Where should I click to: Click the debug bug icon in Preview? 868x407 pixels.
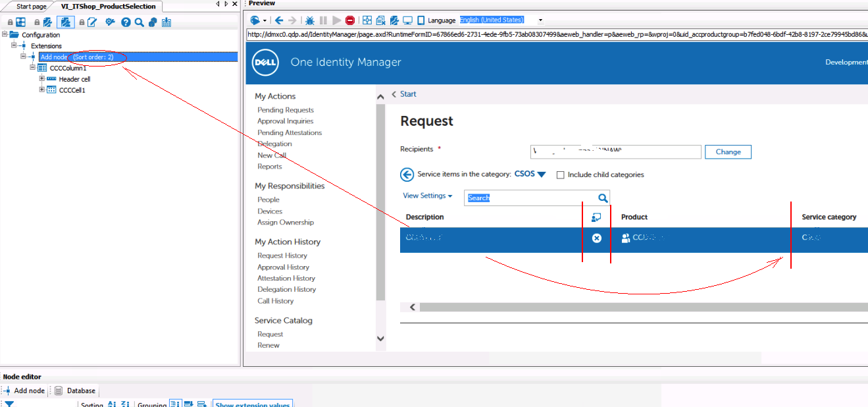[310, 20]
